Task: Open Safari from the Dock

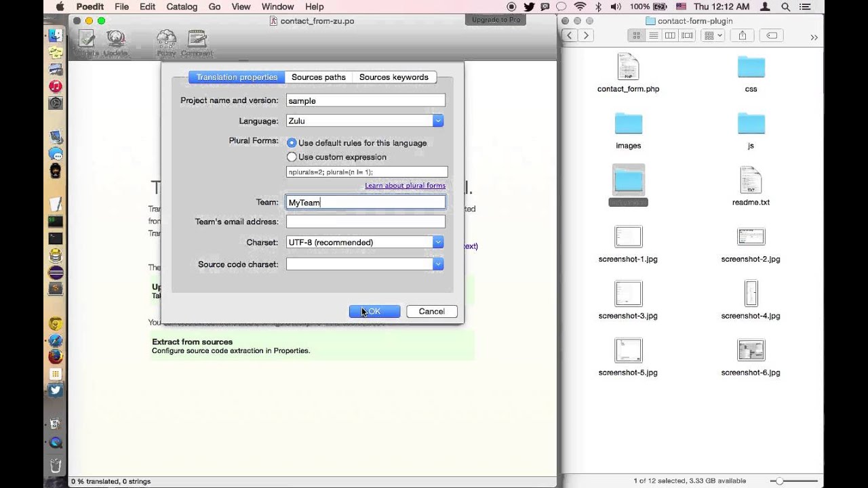Action: point(56,340)
